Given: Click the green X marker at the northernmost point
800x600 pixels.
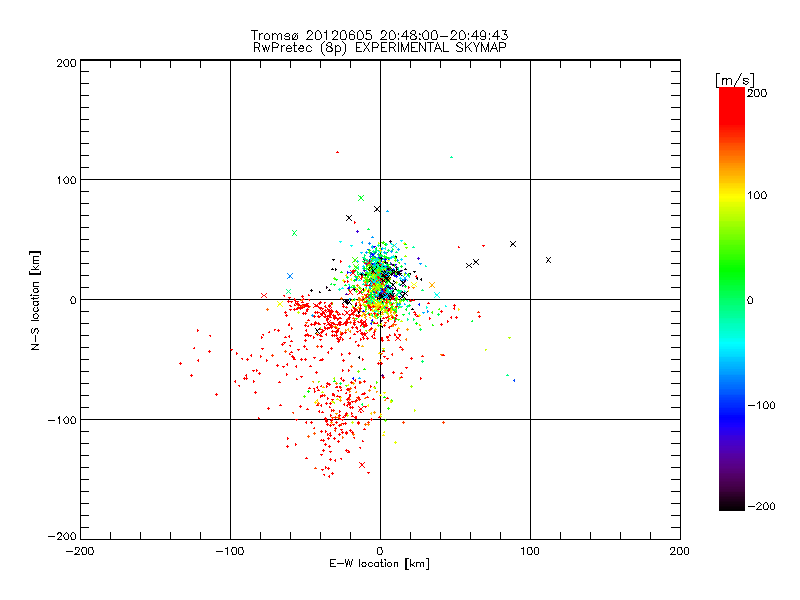Looking at the screenshot, I should [x=361, y=198].
